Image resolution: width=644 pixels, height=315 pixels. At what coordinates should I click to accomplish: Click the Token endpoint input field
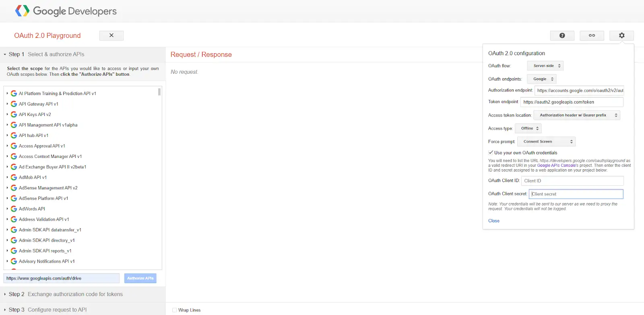pyautogui.click(x=572, y=102)
